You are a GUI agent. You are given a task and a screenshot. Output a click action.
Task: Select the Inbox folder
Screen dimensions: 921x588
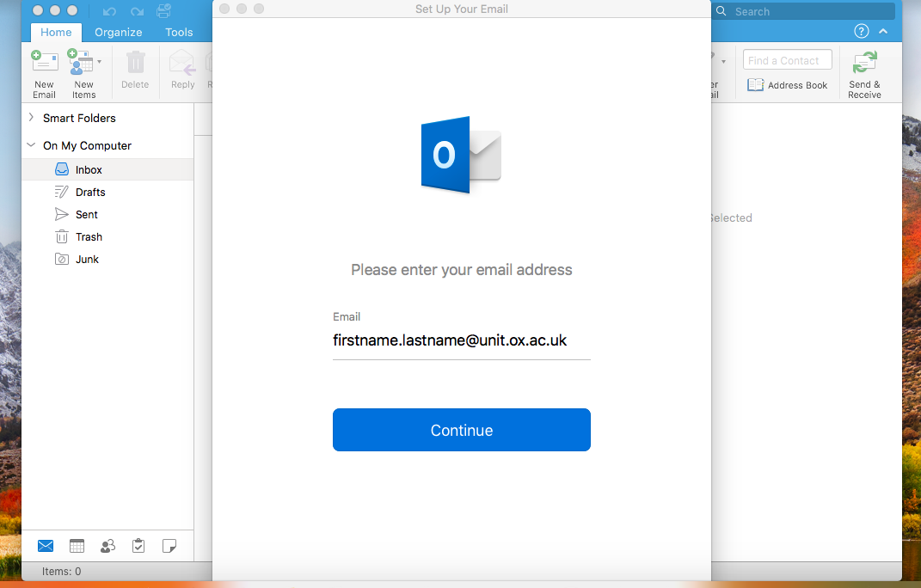coord(107,169)
